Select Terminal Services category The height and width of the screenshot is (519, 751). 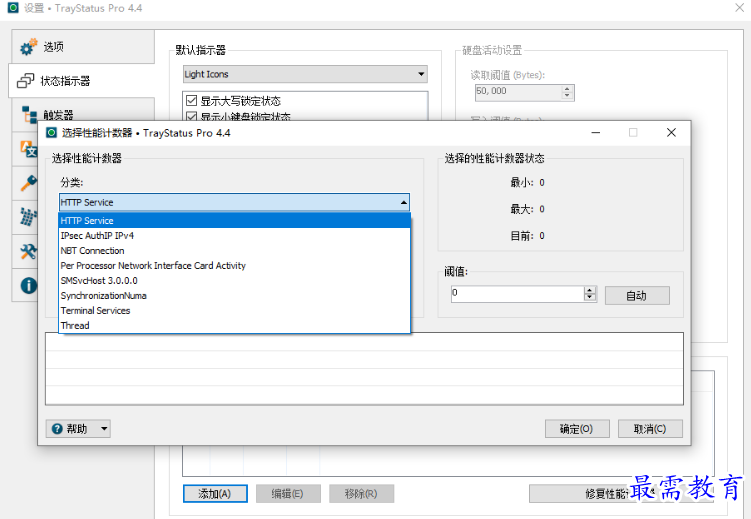tap(235, 311)
